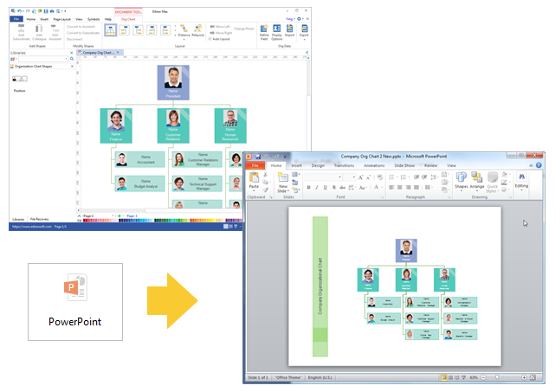The width and height of the screenshot is (555, 392).
Task: Click the edrawsoft.com link in status bar
Action: pos(32,227)
